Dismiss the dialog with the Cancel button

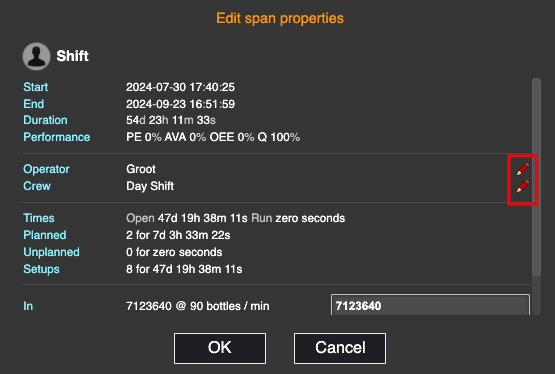[x=340, y=348]
